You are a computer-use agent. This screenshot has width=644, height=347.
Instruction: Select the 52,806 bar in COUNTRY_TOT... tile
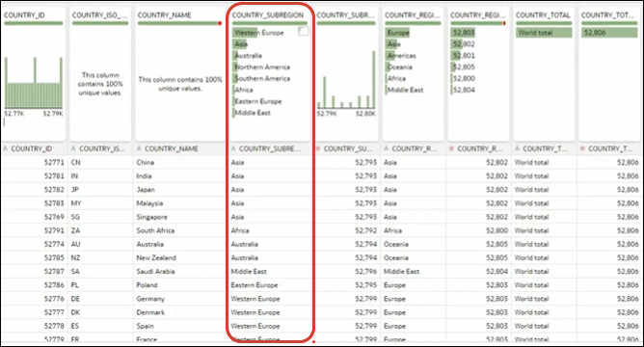pyautogui.click(x=609, y=33)
